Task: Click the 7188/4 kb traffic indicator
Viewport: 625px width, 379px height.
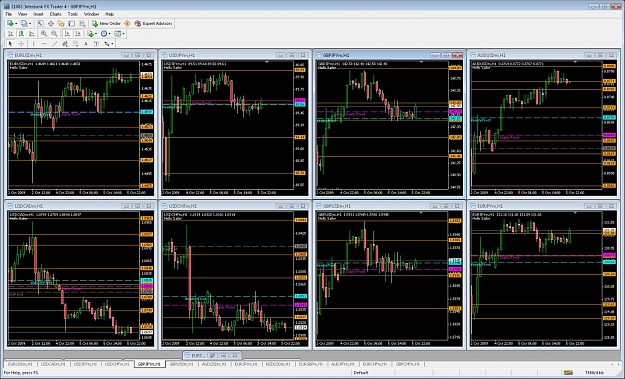Action: 594,373
